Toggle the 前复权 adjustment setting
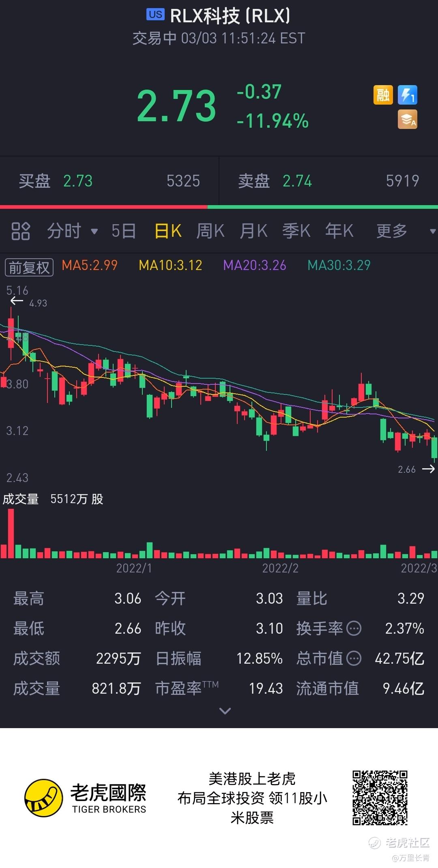The image size is (438, 868). (x=29, y=268)
